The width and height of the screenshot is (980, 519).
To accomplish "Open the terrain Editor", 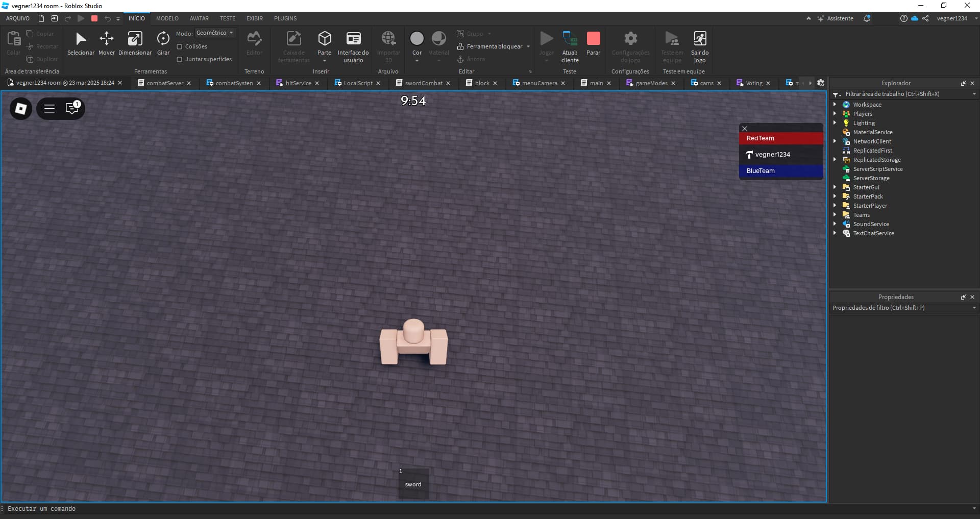I will (254, 43).
